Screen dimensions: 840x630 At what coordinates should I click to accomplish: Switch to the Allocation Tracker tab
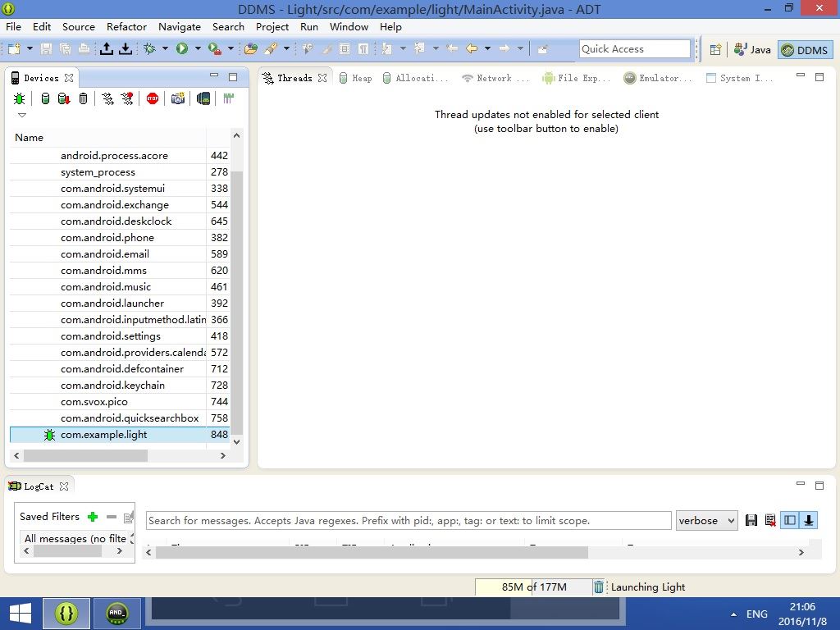coord(416,78)
